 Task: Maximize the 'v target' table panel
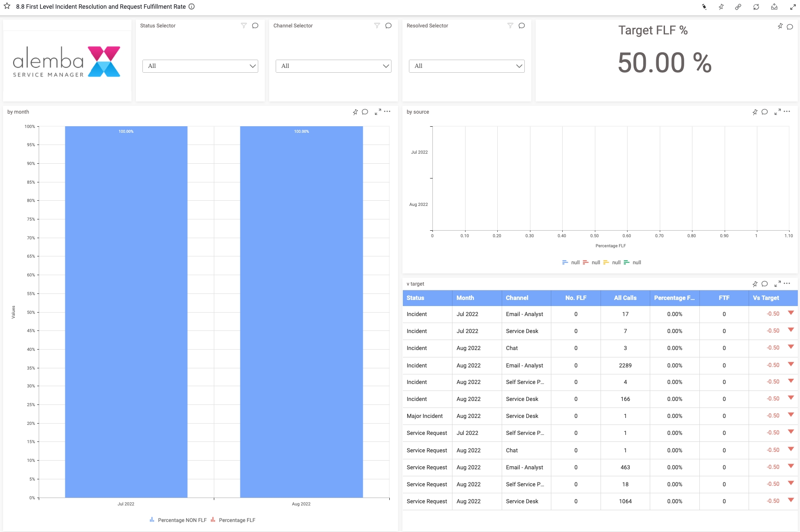point(777,284)
